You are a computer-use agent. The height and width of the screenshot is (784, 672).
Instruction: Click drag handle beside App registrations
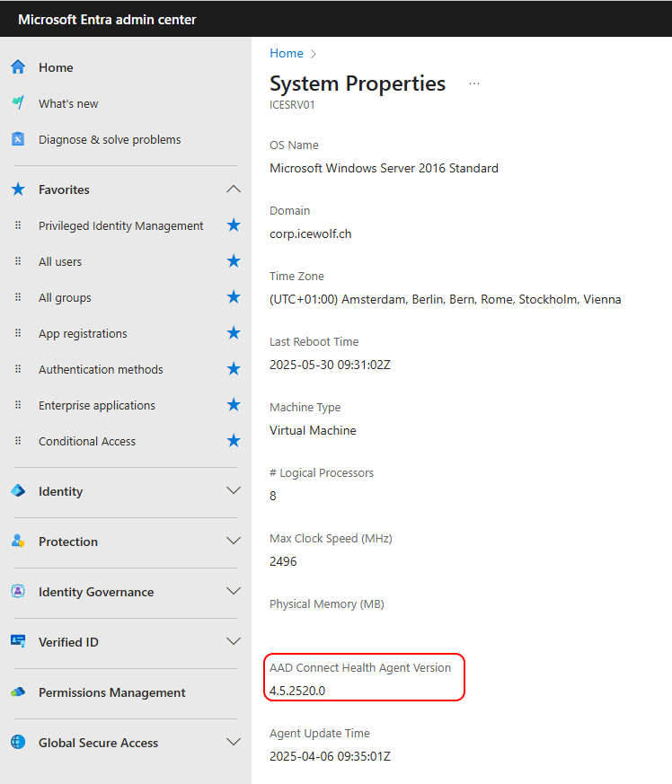click(x=18, y=333)
